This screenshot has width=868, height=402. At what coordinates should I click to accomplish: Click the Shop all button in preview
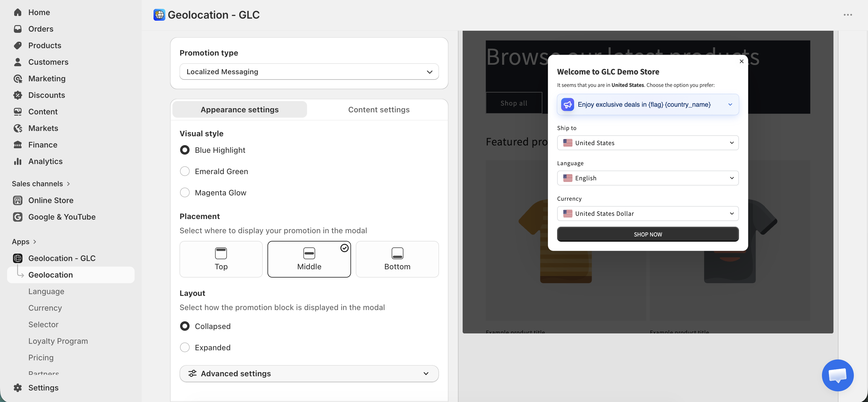pos(514,103)
